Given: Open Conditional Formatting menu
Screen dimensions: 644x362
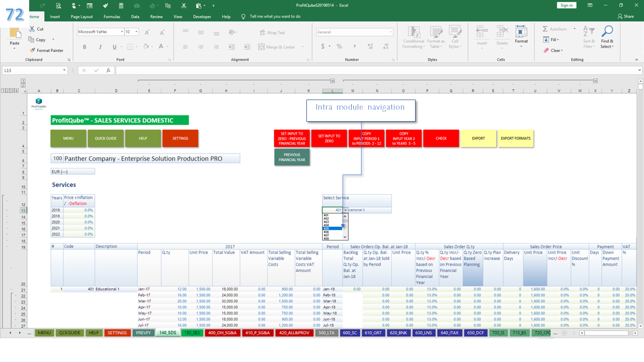Looking at the screenshot, I should pyautogui.click(x=414, y=37).
